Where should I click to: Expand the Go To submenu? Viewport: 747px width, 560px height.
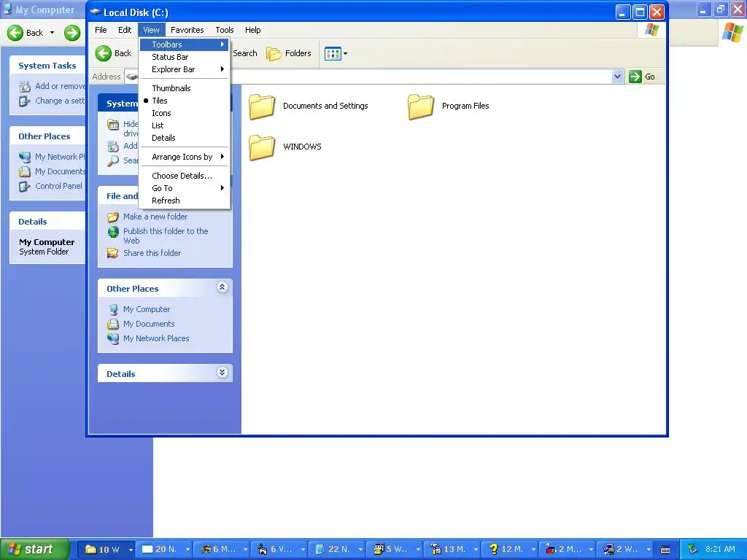pyautogui.click(x=185, y=188)
